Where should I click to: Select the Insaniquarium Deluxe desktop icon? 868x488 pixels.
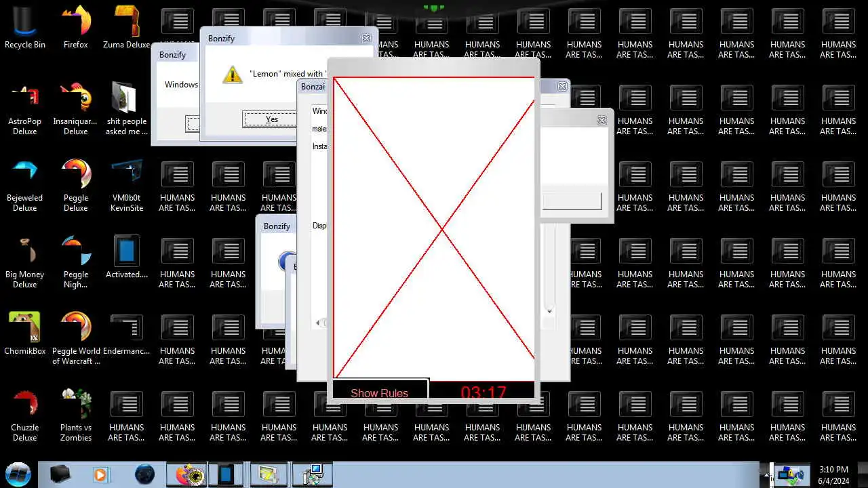coord(76,108)
